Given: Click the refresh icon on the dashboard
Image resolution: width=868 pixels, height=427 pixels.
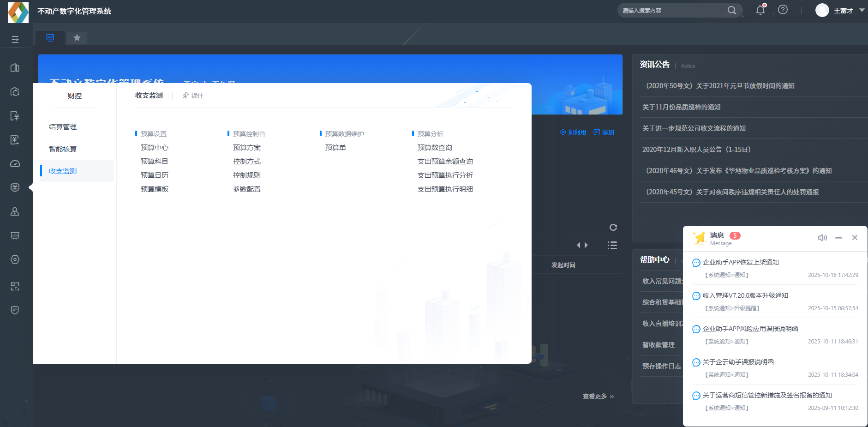Looking at the screenshot, I should click(x=613, y=227).
